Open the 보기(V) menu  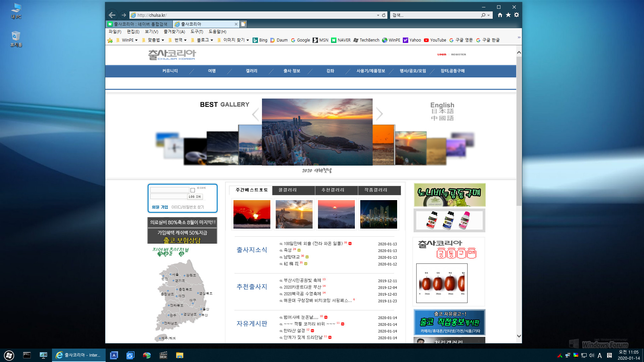click(151, 32)
